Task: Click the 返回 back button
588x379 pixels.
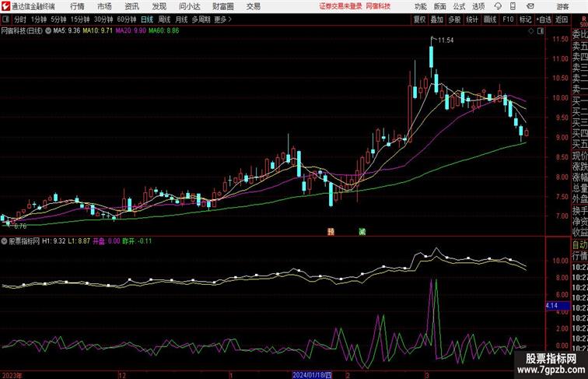Action: click(562, 19)
